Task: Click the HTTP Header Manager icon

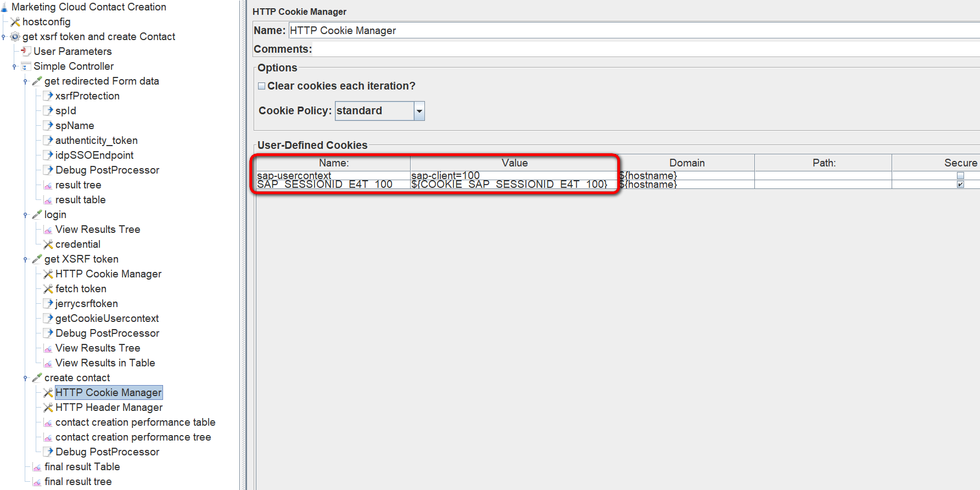Action: pos(48,408)
